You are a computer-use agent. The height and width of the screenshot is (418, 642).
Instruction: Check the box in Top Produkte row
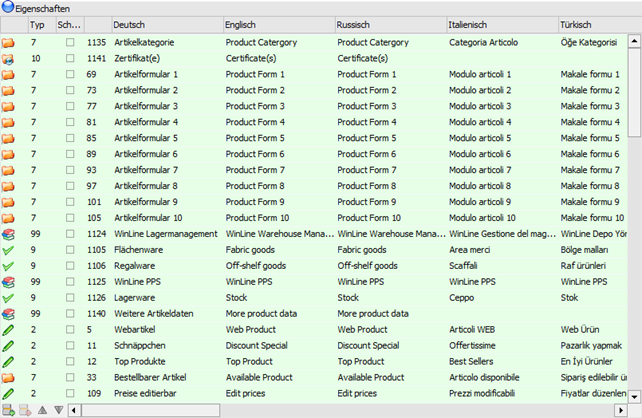(x=69, y=362)
